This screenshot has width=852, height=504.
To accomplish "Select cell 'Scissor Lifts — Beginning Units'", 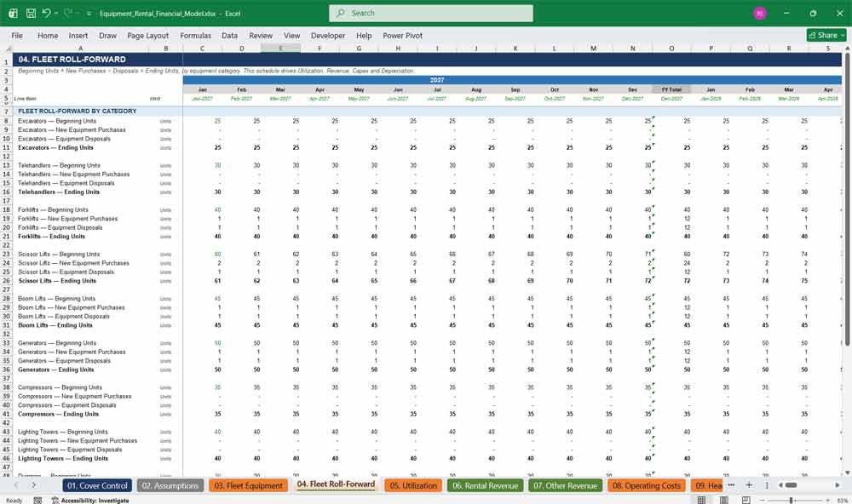I will point(80,255).
